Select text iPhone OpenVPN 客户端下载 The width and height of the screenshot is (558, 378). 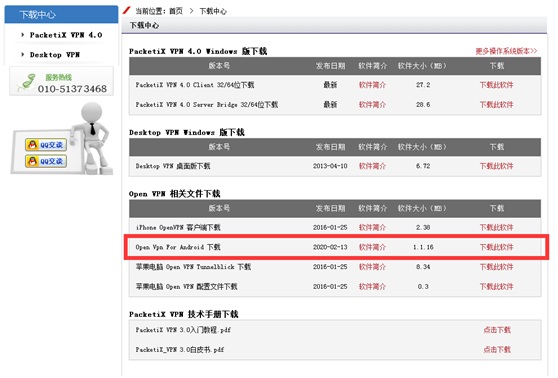coord(178,227)
